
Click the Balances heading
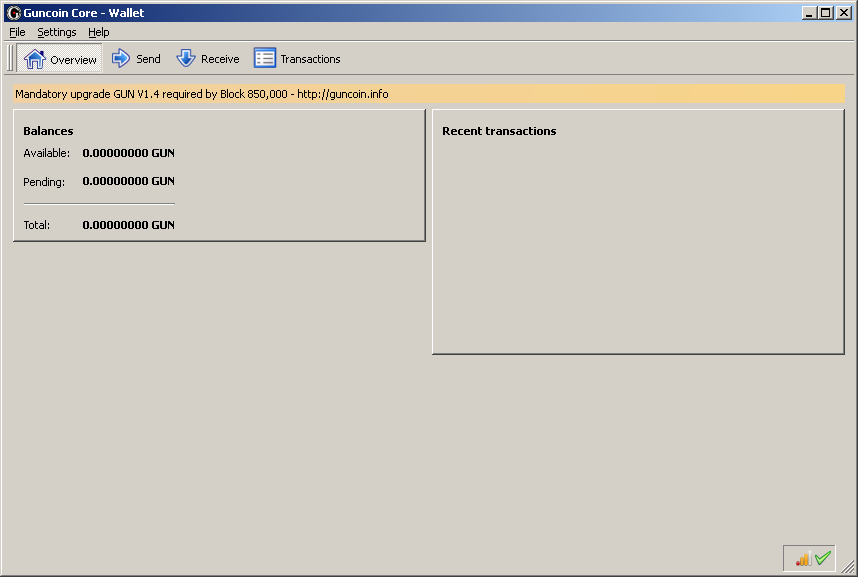click(48, 131)
